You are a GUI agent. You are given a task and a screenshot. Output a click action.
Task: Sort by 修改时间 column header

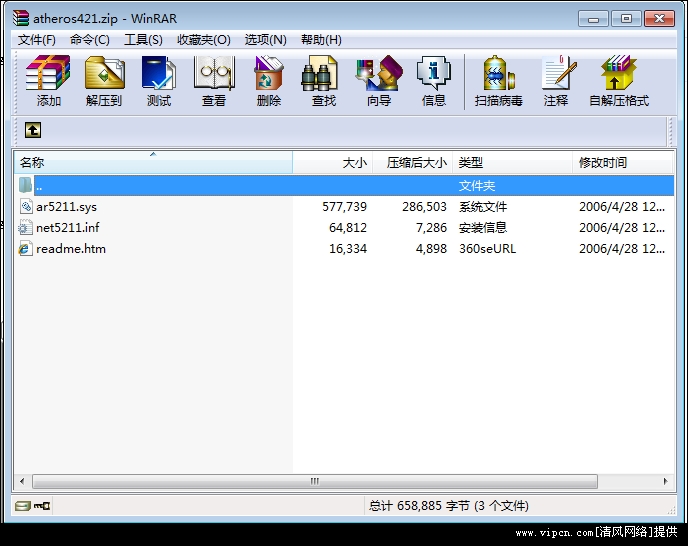(x=623, y=162)
